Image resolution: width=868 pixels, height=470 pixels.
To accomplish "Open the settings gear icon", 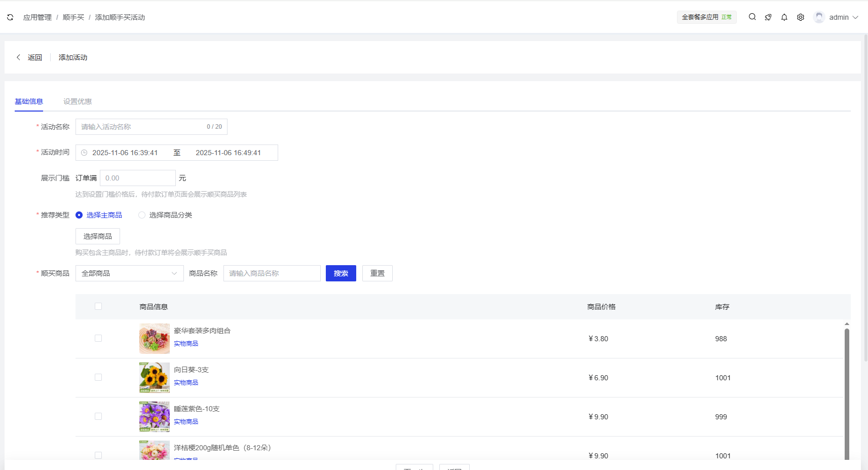I will point(800,17).
